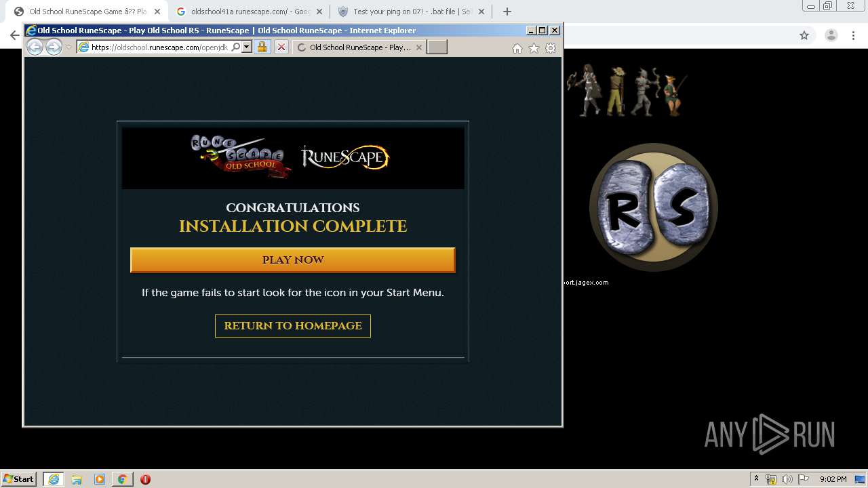The width and height of the screenshot is (868, 488).
Task: Open media player on taskbar
Action: coord(100,479)
